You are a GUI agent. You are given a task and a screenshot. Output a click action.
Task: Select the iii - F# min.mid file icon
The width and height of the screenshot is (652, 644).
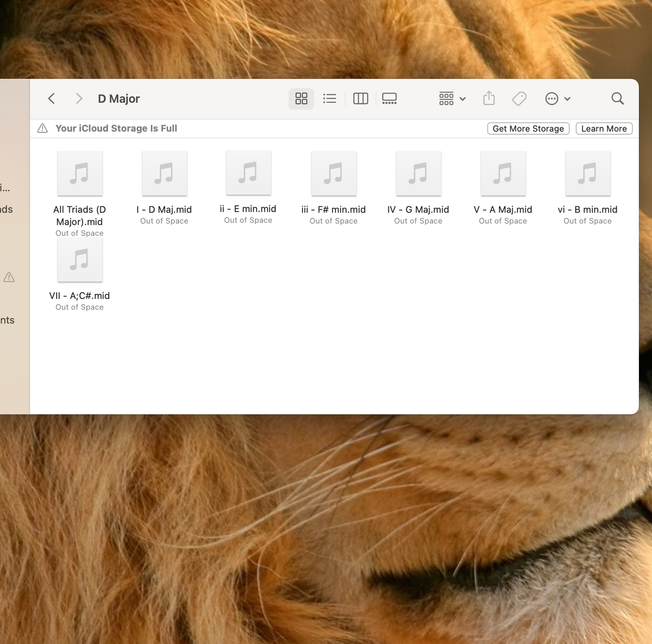334,174
